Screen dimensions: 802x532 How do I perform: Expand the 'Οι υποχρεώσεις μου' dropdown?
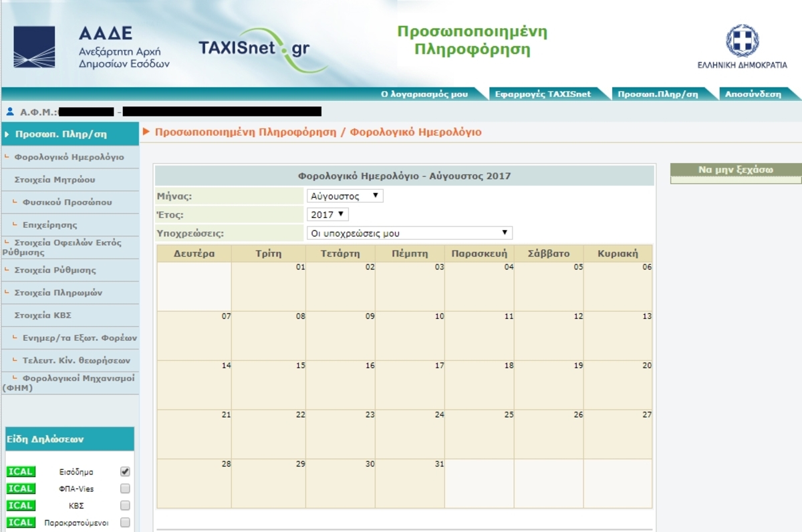click(409, 233)
